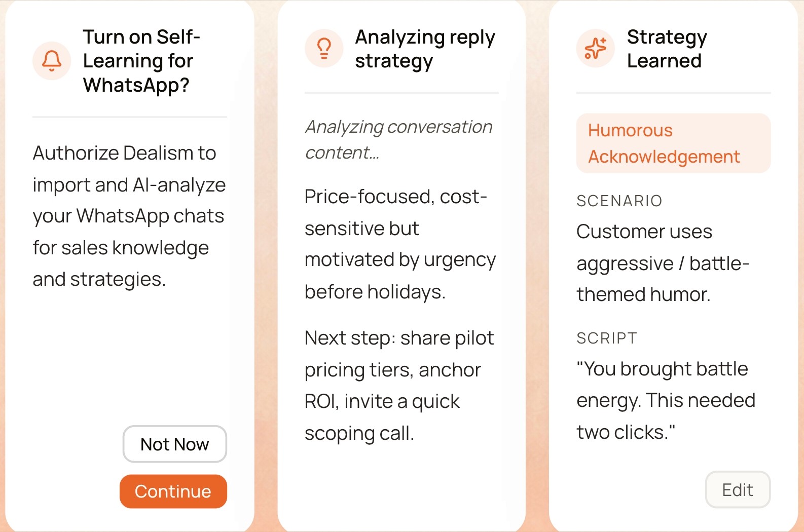This screenshot has height=532, width=804.
Task: Click the lightbulb analyzing icon
Action: (324, 49)
